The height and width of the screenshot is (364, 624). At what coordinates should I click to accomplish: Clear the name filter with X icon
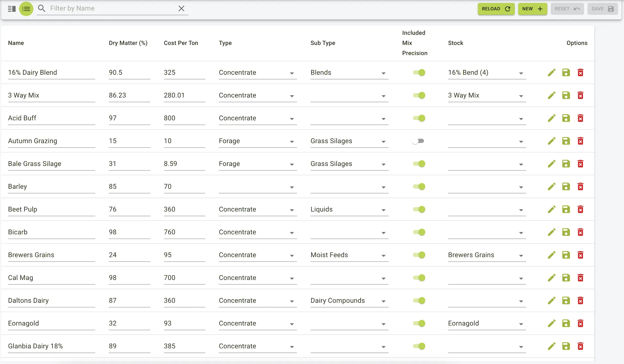coord(181,8)
